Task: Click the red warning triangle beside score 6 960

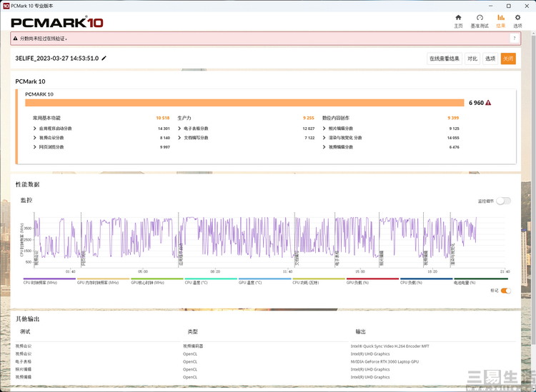Action: (488, 103)
